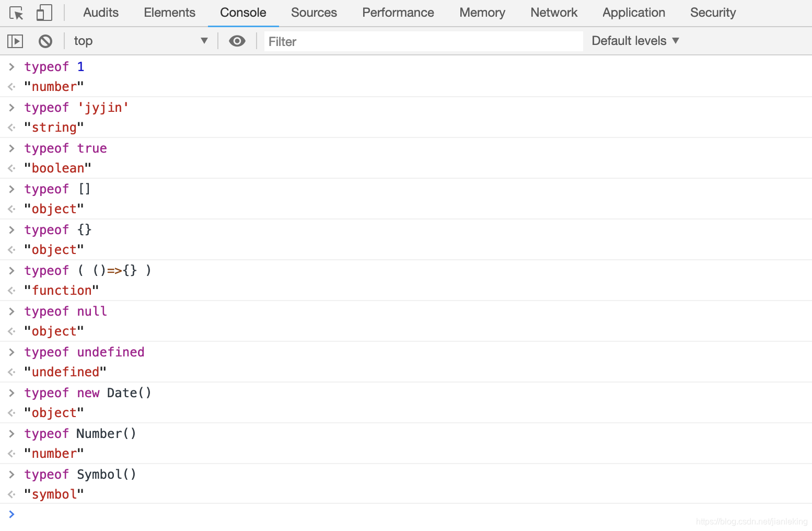Click the 'typeof 1' input line

point(54,67)
